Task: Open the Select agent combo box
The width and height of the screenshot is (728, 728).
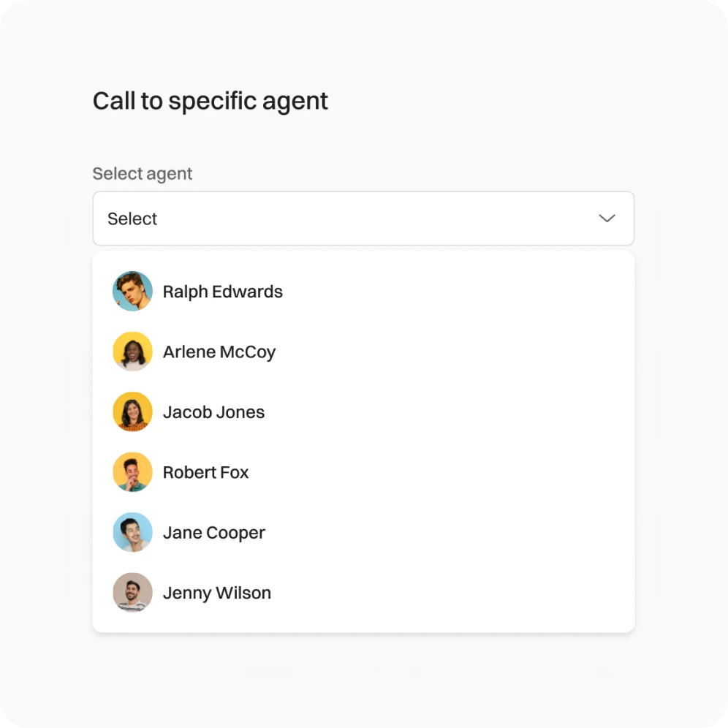Action: [363, 219]
